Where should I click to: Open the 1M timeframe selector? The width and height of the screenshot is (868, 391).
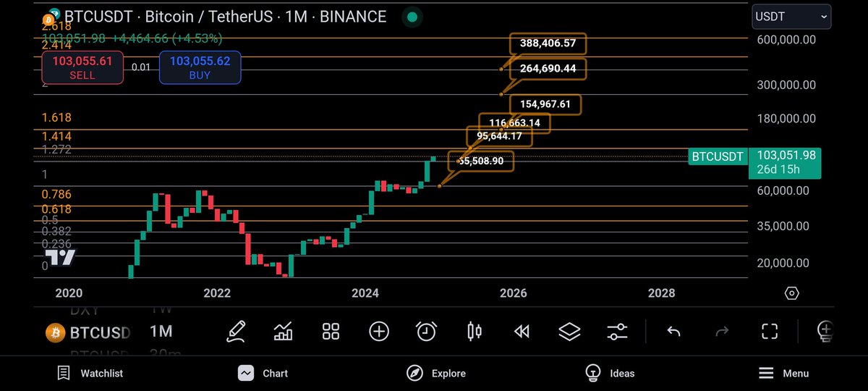coord(161,332)
